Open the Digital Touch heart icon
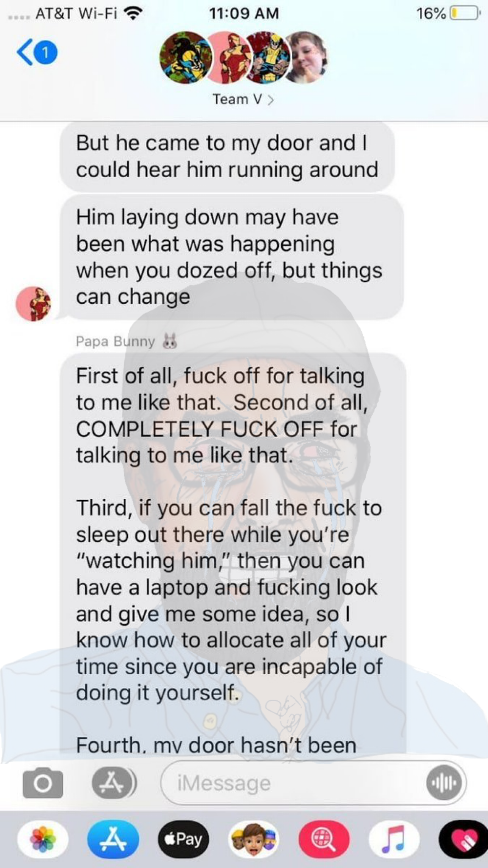 [x=464, y=839]
